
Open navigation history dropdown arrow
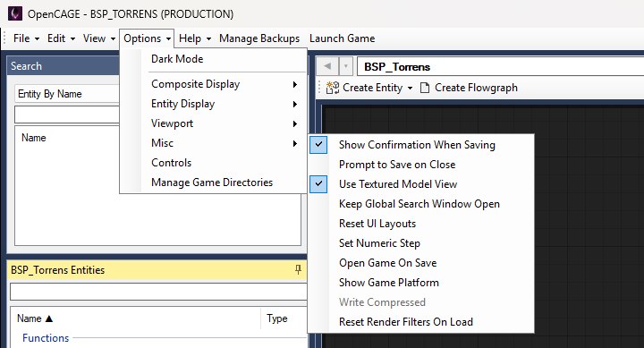(x=346, y=66)
